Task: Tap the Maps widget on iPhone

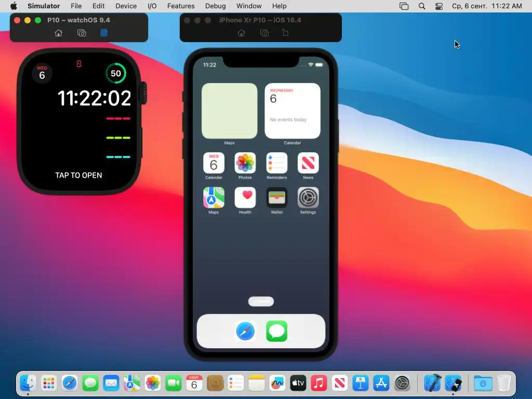Action: (229, 111)
